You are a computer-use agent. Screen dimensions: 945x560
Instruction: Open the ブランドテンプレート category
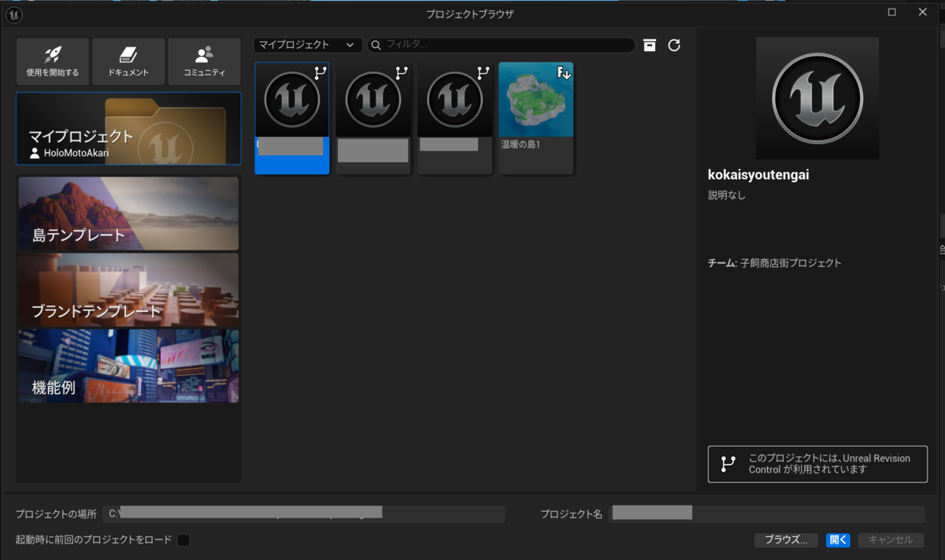[128, 289]
